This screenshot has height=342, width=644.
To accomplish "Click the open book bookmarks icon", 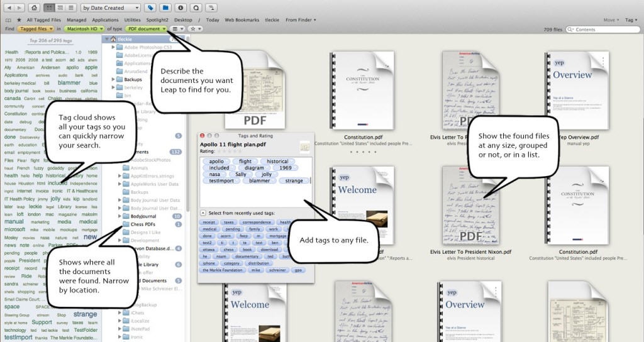I will pyautogui.click(x=8, y=19).
